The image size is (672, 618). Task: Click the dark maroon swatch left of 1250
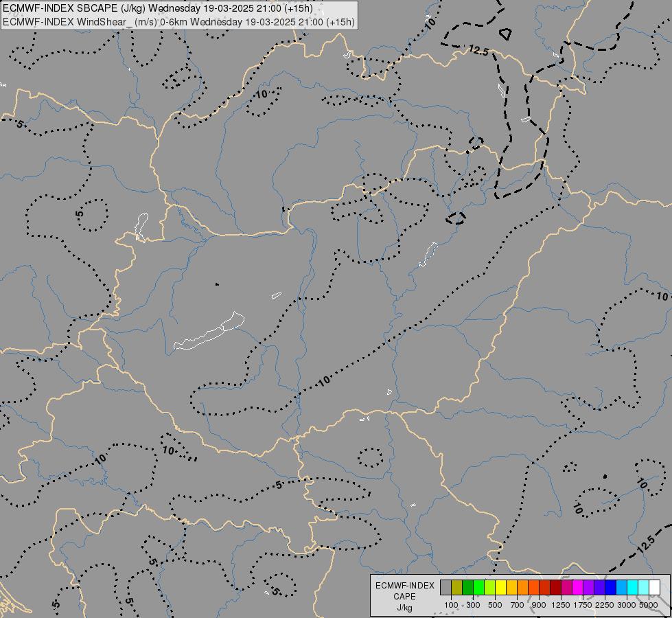click(555, 588)
